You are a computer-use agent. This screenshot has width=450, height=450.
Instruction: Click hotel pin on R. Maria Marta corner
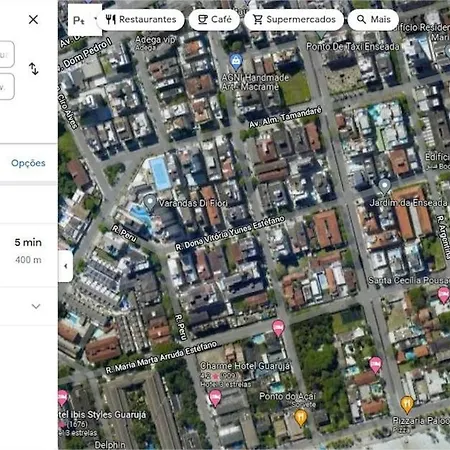point(278,328)
